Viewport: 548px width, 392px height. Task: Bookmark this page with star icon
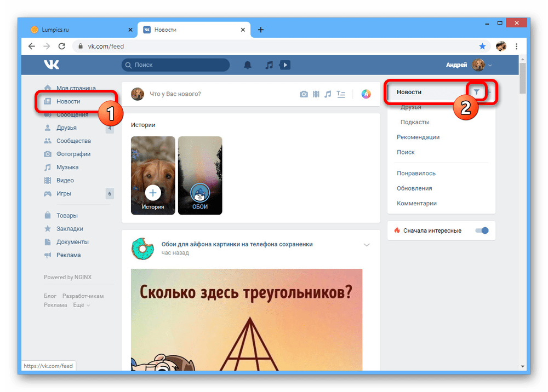tap(482, 47)
